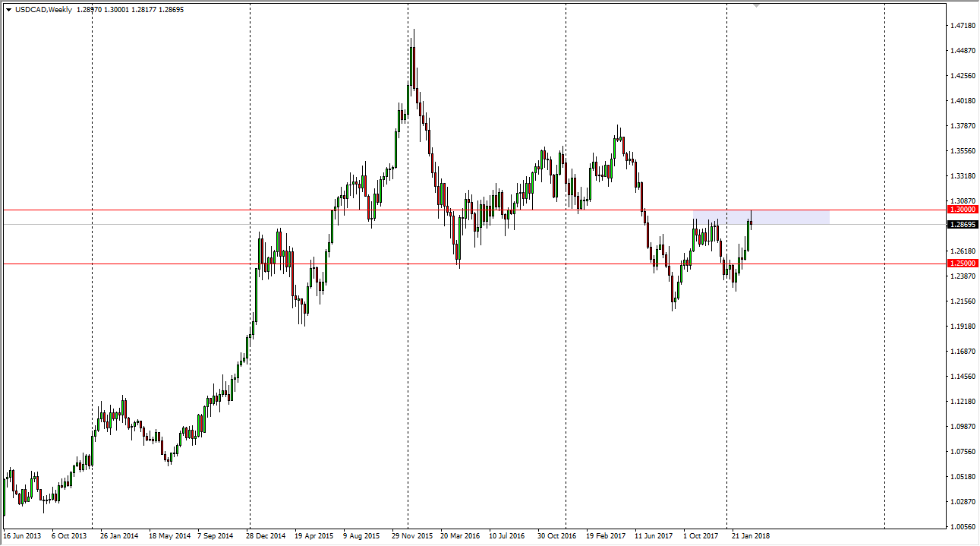Viewport: 980px width, 546px height.
Task: Click the 11 Jun 2017 date label
Action: tap(654, 535)
